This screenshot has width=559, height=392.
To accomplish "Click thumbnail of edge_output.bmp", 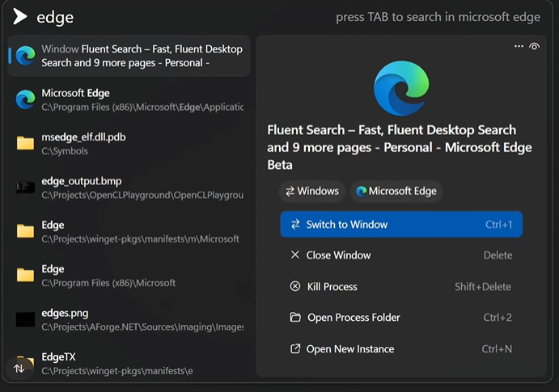I will coord(25,188).
